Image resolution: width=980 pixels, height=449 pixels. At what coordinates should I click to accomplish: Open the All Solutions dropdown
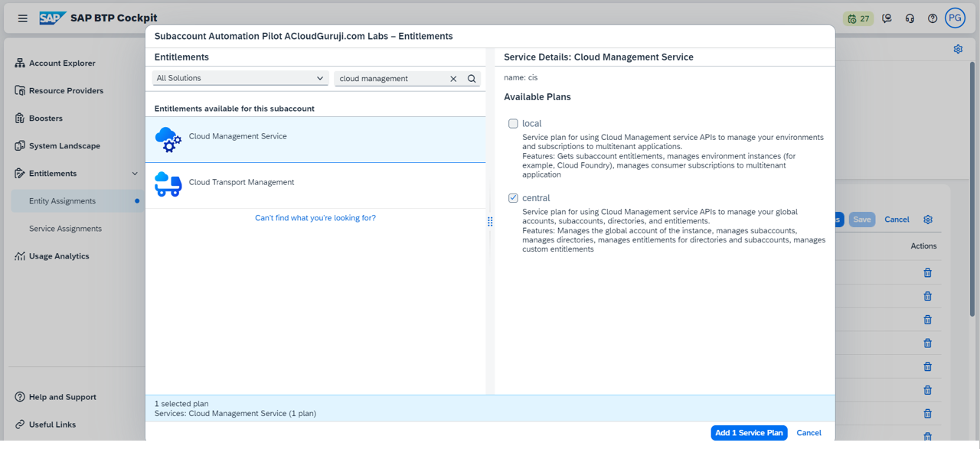pyautogui.click(x=240, y=78)
